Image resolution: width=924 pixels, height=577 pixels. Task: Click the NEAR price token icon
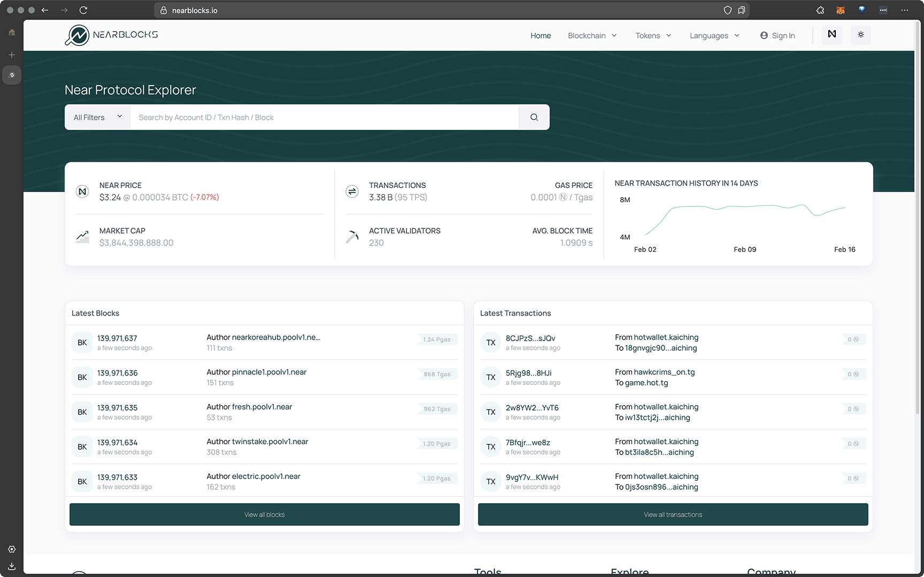click(x=82, y=191)
